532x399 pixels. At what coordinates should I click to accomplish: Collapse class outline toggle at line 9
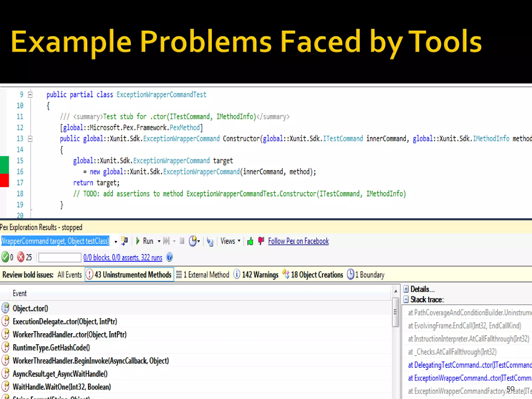click(x=30, y=95)
